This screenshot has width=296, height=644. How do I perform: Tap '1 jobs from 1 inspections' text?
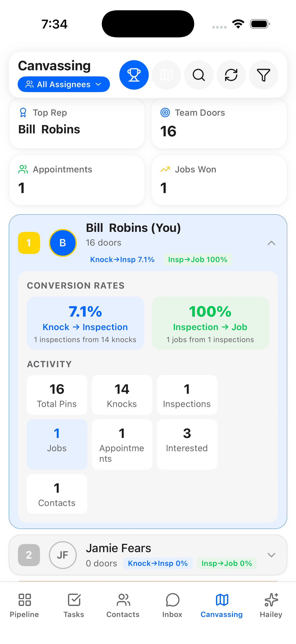coord(210,339)
